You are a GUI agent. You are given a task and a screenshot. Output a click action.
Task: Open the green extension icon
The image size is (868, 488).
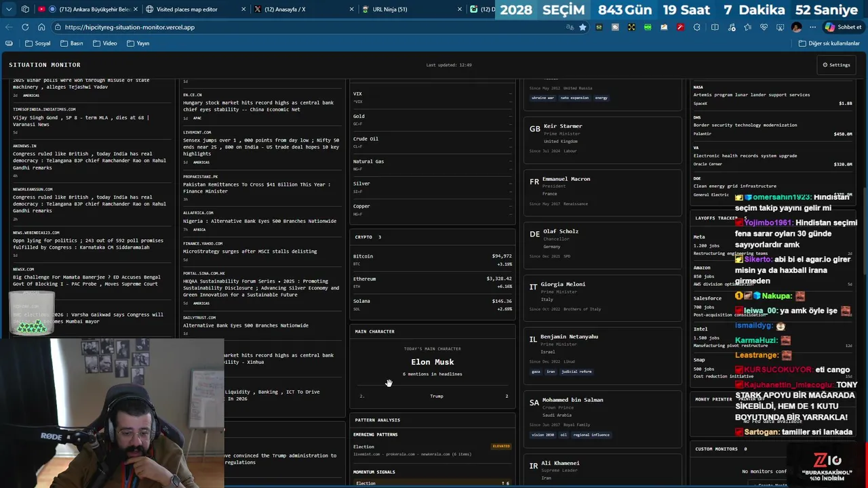point(648,27)
